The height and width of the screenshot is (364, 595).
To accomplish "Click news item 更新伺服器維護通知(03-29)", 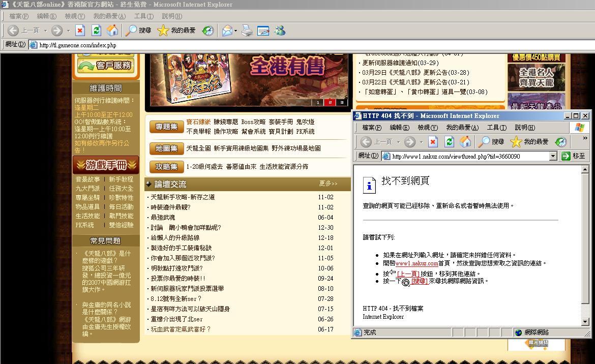I will (x=400, y=63).
